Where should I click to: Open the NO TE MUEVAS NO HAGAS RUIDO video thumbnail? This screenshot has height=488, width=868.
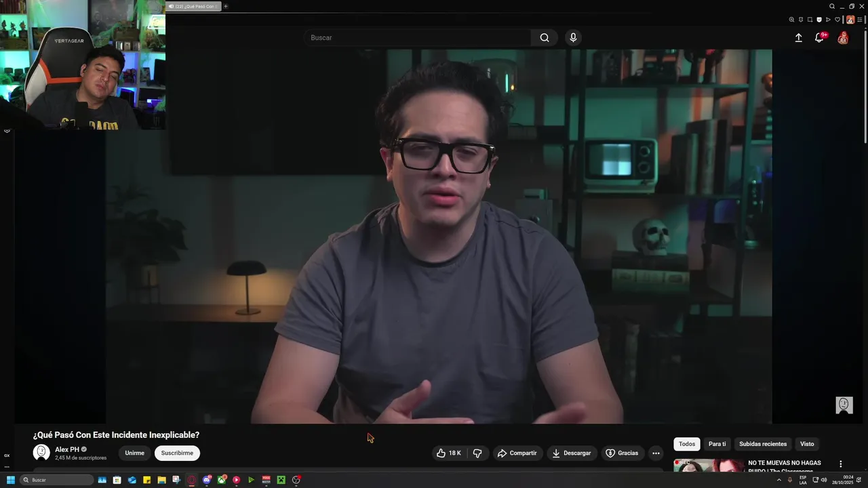(x=708, y=466)
